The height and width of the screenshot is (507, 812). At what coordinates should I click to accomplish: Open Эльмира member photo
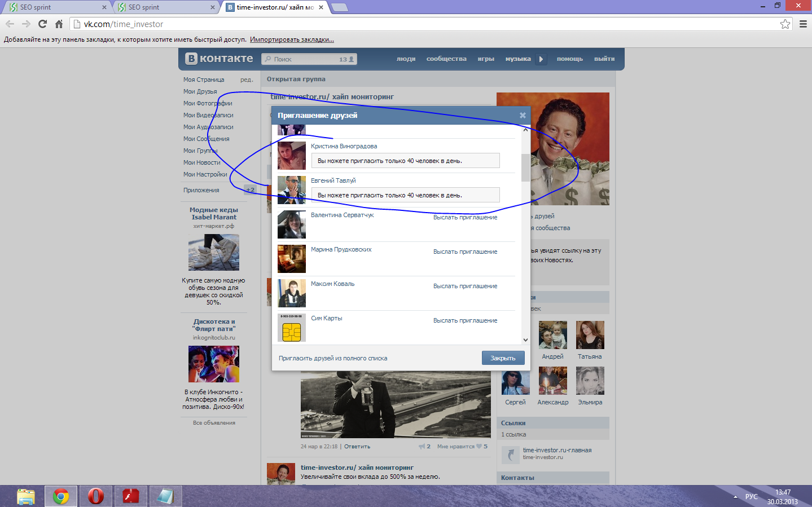tap(590, 381)
